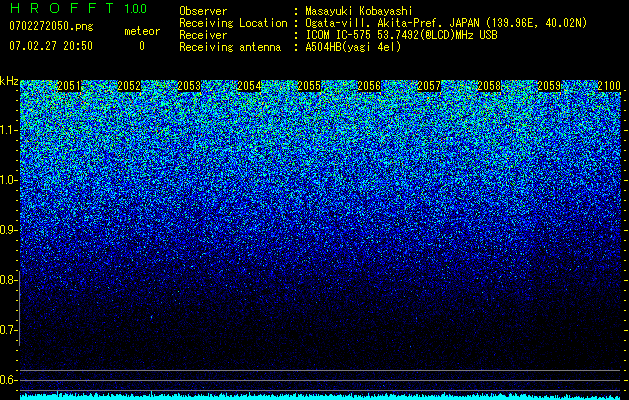The width and height of the screenshot is (629, 400).
Task: Click the 1.1 kHz axis label
Action: click(7, 130)
